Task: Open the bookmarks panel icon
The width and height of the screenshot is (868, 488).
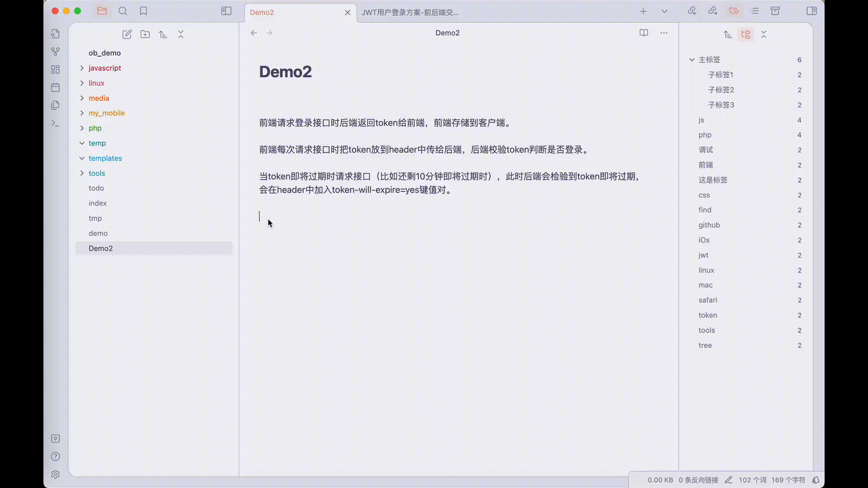Action: (143, 11)
